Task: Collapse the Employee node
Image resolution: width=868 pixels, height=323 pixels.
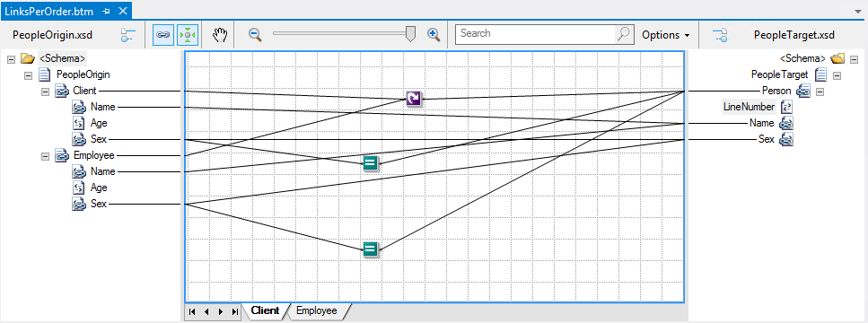Action: coord(46,156)
